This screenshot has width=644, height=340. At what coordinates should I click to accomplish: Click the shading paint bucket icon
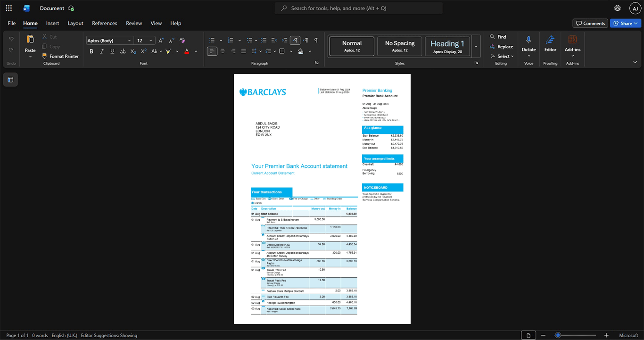(x=301, y=51)
